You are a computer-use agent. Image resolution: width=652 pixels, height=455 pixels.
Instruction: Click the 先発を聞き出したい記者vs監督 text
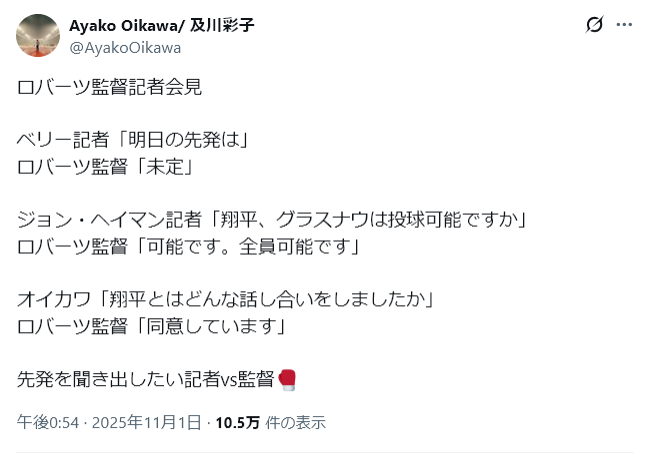pos(146,379)
